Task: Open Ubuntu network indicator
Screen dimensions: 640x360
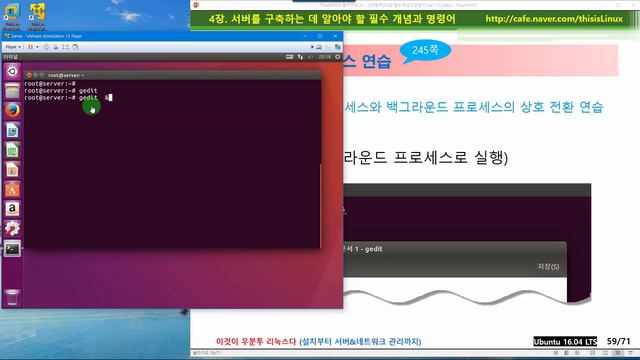Action: 300,57
